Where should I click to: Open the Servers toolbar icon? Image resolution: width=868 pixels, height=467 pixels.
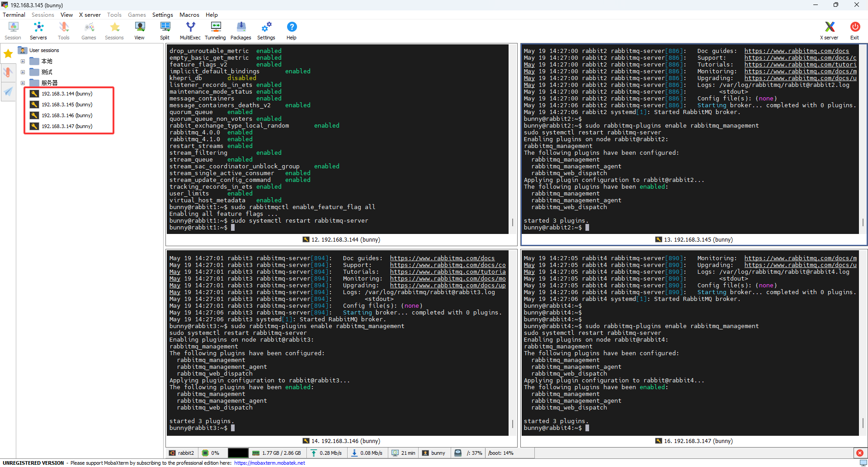pyautogui.click(x=38, y=31)
